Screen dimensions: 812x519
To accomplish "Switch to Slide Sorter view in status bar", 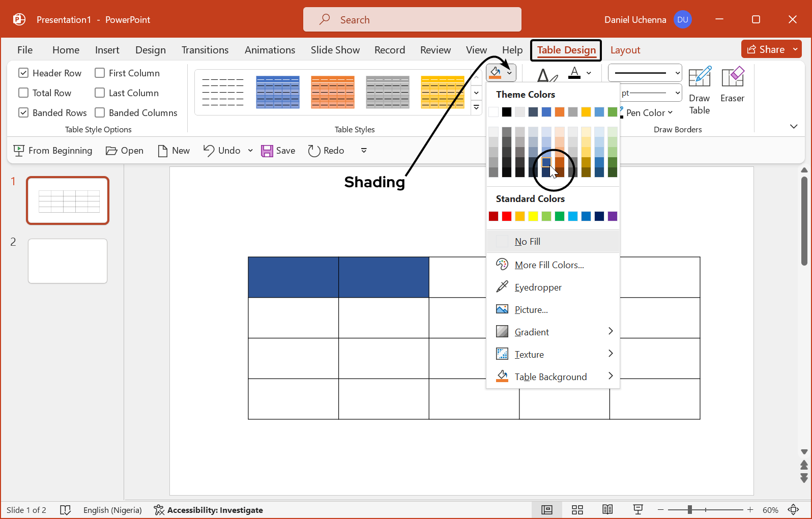I will (x=577, y=510).
